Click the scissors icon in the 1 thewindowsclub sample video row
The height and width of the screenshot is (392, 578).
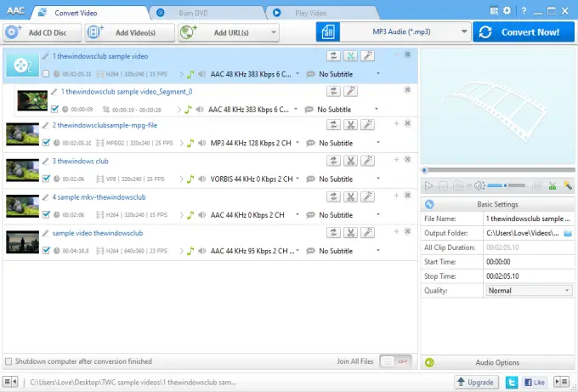[x=350, y=56]
